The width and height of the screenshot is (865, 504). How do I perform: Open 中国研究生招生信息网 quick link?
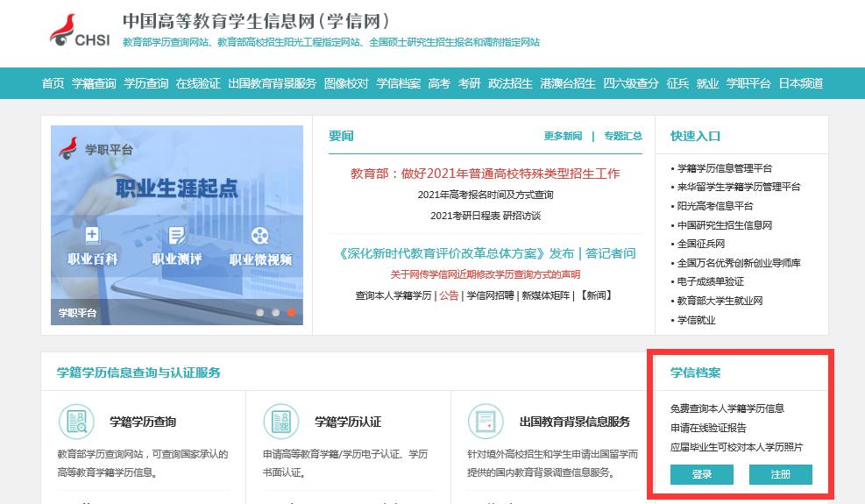click(x=725, y=225)
